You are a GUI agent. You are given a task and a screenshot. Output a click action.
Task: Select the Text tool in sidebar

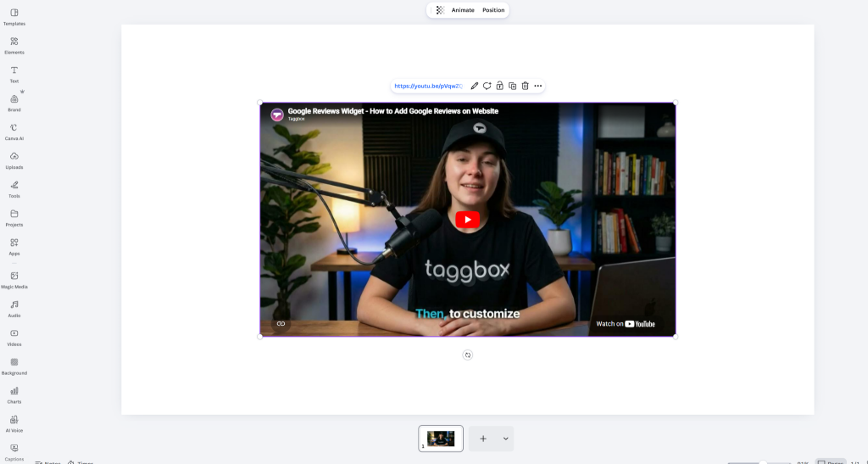[x=14, y=74]
